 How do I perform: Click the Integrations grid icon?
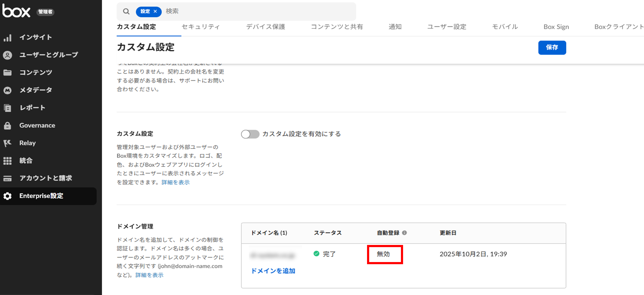point(8,161)
